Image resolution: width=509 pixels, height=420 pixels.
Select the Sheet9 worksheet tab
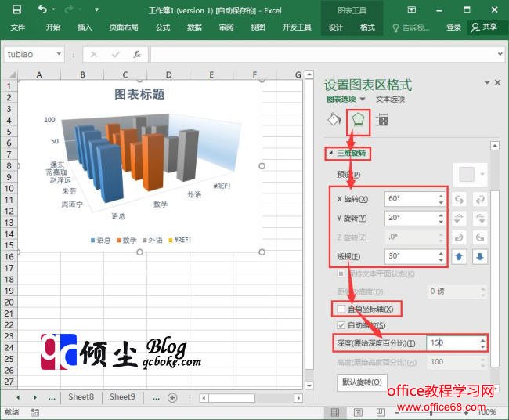[122, 397]
